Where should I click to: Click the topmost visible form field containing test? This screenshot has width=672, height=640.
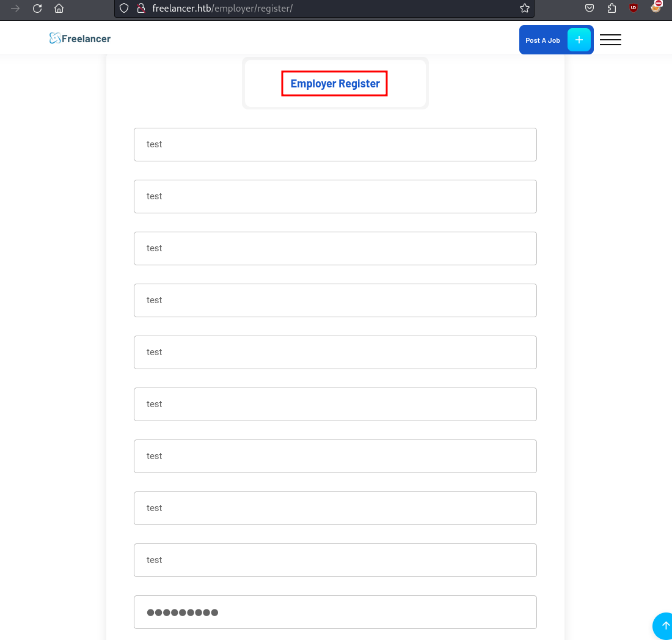[335, 144]
